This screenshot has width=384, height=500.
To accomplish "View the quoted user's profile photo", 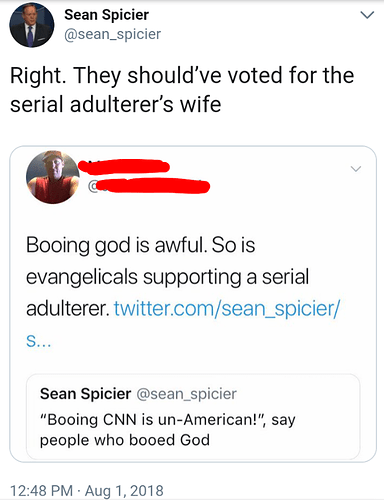I will 53,177.
